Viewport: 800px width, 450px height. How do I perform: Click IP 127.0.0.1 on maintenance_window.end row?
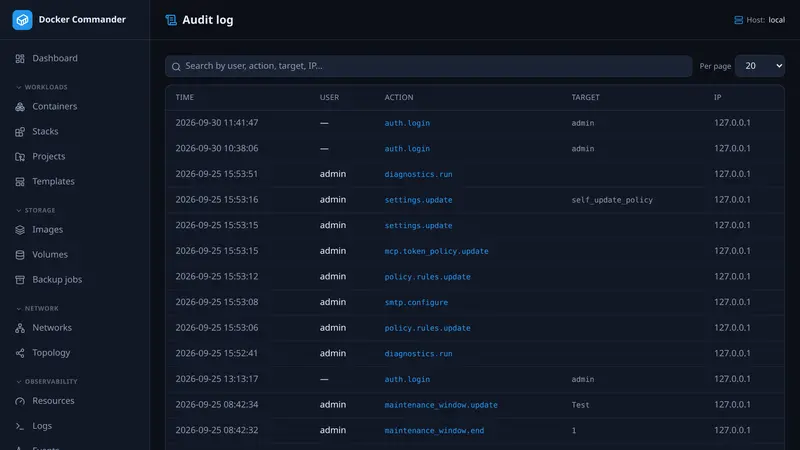[x=732, y=430]
